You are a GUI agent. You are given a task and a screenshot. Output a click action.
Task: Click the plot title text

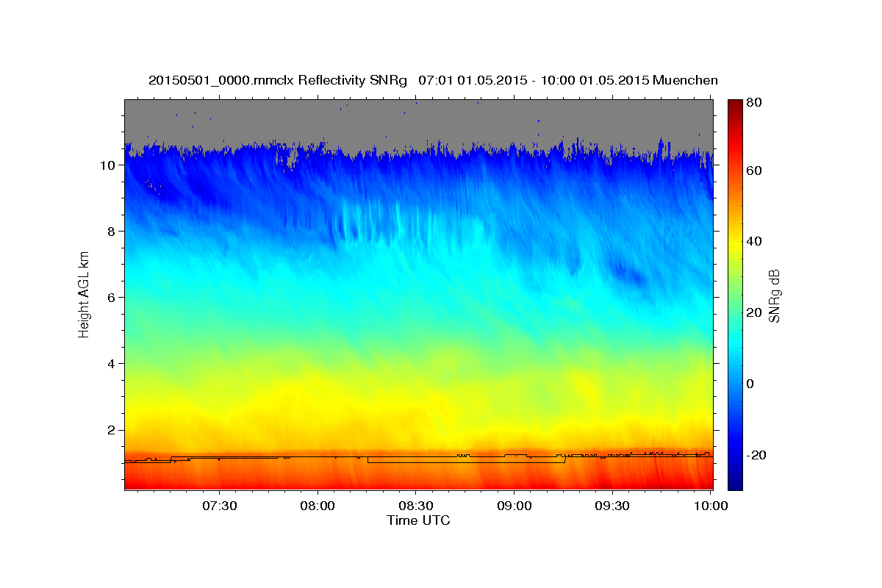pyautogui.click(x=433, y=80)
